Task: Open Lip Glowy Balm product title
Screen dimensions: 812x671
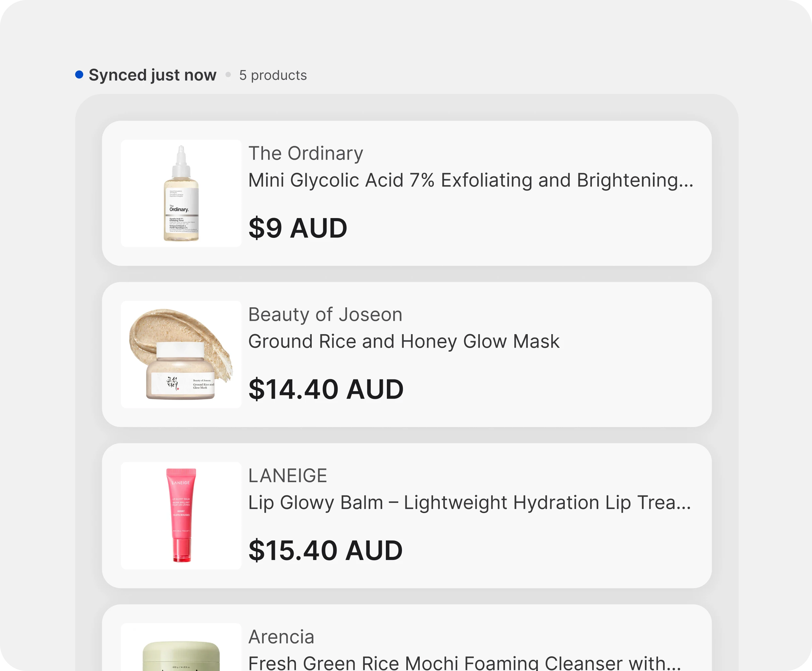Action: [469, 503]
